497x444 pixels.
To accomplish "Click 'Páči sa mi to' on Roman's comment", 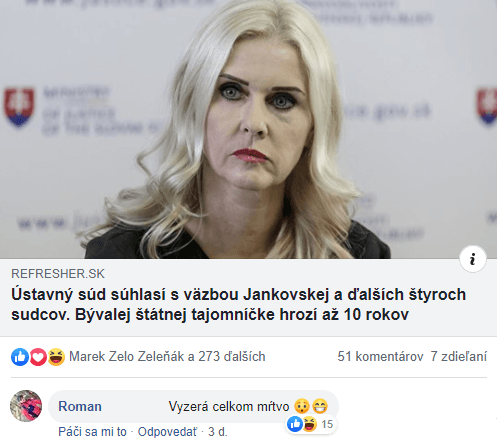I will pyautogui.click(x=93, y=432).
